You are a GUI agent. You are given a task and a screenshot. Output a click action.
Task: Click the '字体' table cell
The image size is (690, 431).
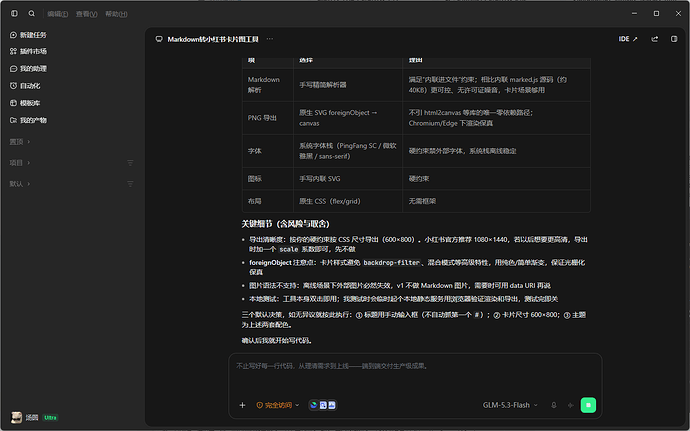pyautogui.click(x=268, y=151)
